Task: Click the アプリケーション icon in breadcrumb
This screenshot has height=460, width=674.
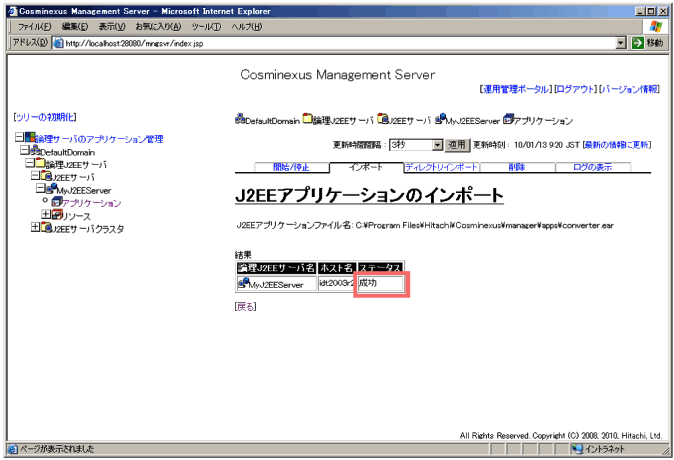Action: pyautogui.click(x=508, y=119)
